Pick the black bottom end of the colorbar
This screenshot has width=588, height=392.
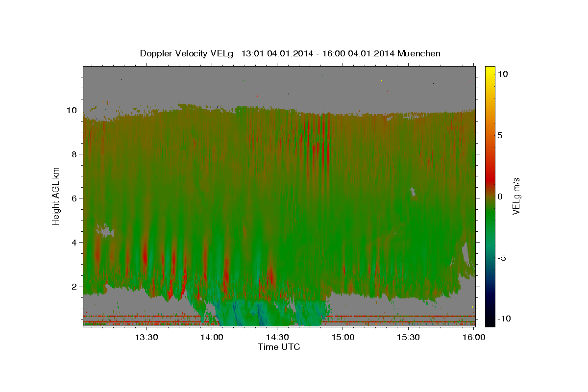click(490, 321)
